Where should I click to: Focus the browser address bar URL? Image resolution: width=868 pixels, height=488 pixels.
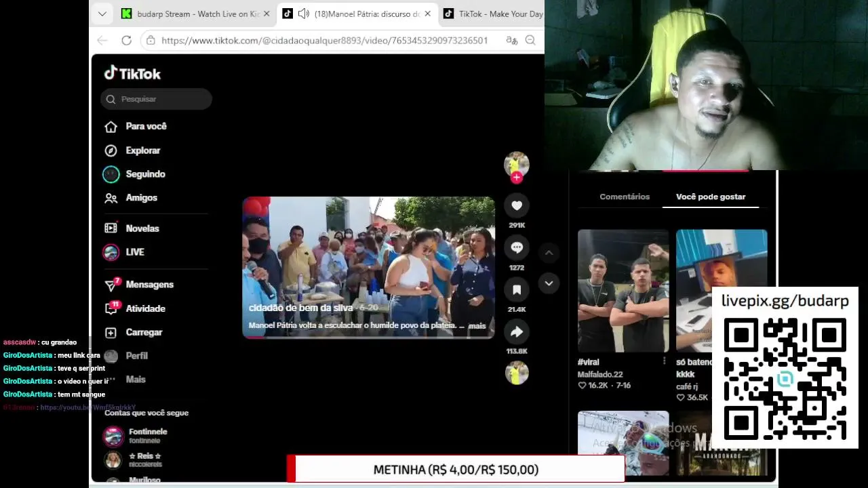325,41
